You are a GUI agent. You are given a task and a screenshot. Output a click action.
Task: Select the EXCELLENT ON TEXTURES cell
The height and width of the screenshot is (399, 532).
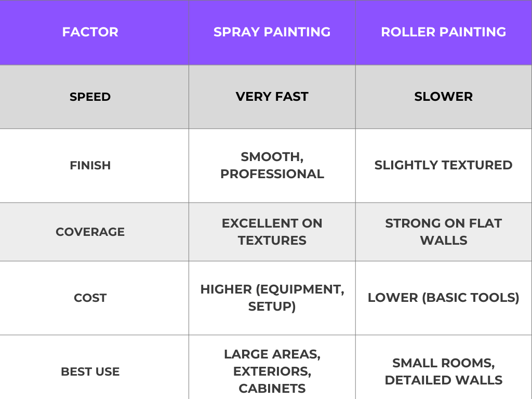[272, 232]
